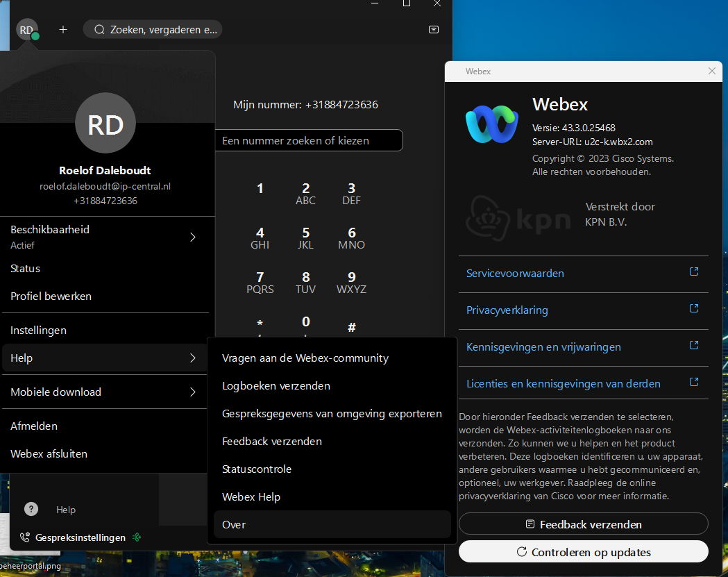The image size is (728, 577).
Task: Open external link icon for Licenties en kennisgevingen
Action: (694, 382)
